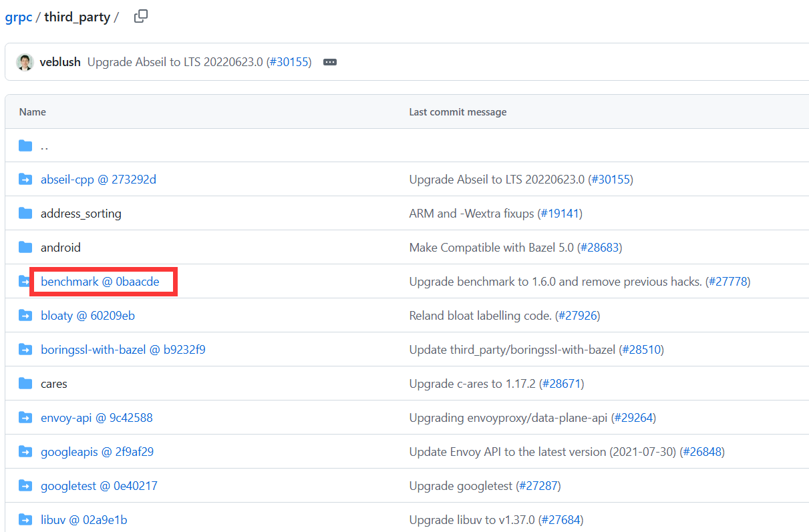Click the envoy-api @ 9c42588 link
This screenshot has width=809, height=532.
(96, 417)
